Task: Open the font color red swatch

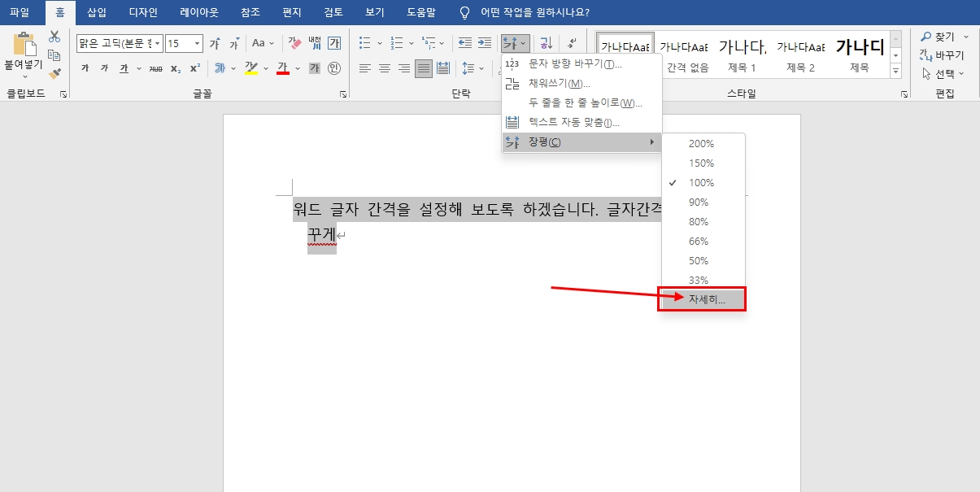Action: pos(283,68)
